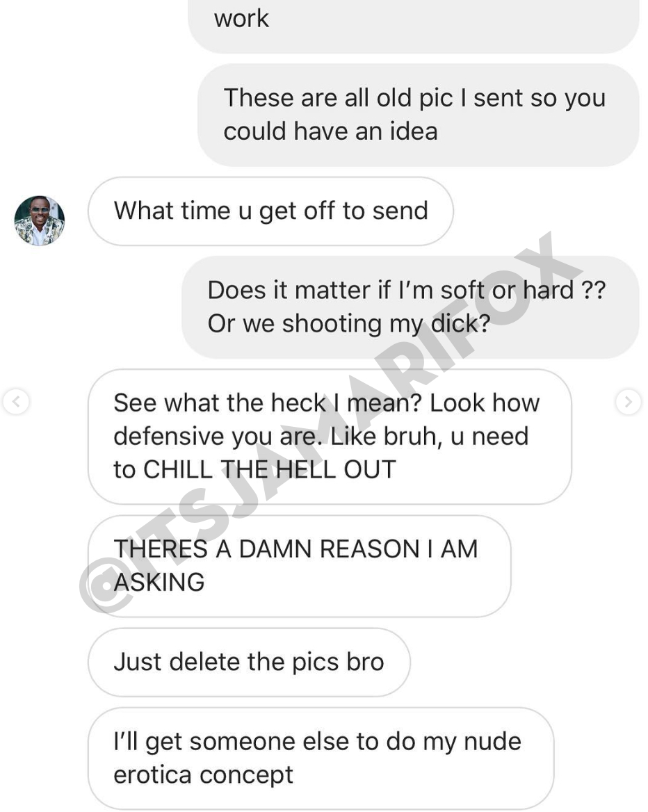The height and width of the screenshot is (812, 648).
Task: Click 'could have an idea' text line
Action: [x=330, y=131]
